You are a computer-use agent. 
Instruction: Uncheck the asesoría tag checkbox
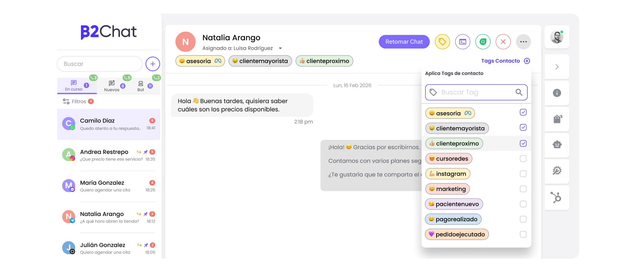(523, 112)
